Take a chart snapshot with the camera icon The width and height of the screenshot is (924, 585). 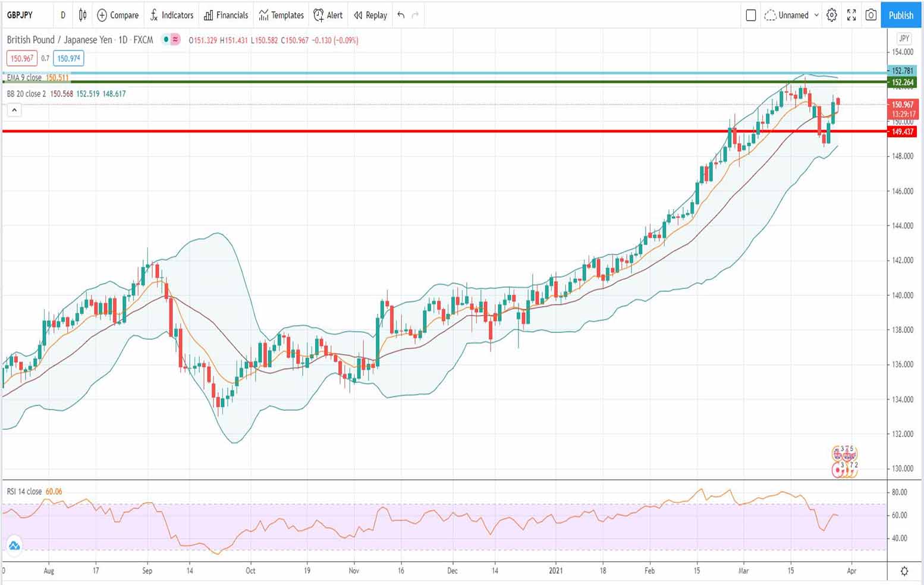[870, 15]
